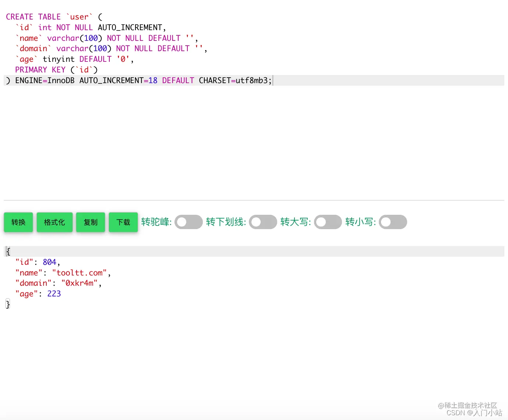
Task: Click the `id` int NOT NULL line
Action: 91,28
